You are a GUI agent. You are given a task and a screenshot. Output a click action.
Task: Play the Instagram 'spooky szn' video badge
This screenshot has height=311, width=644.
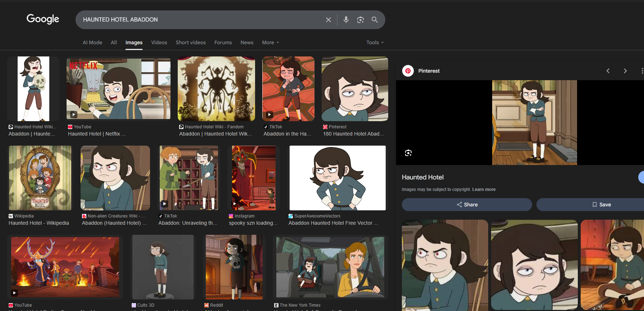(x=235, y=204)
